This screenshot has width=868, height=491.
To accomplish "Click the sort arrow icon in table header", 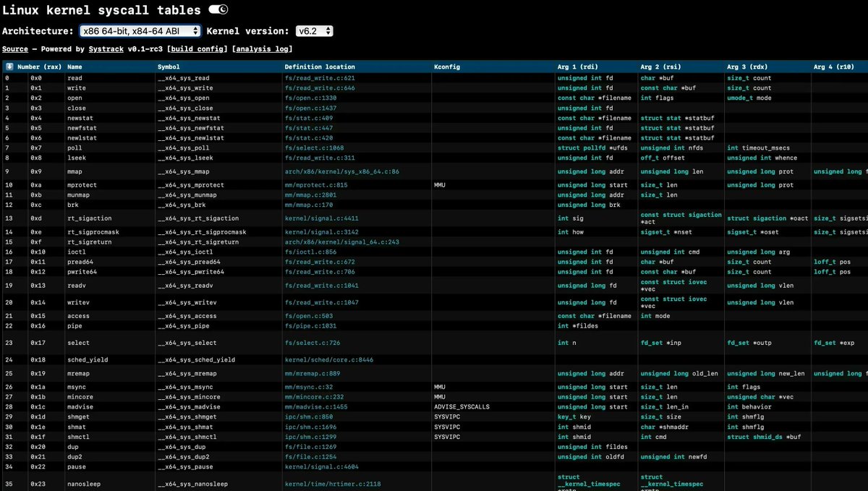I will (9, 67).
